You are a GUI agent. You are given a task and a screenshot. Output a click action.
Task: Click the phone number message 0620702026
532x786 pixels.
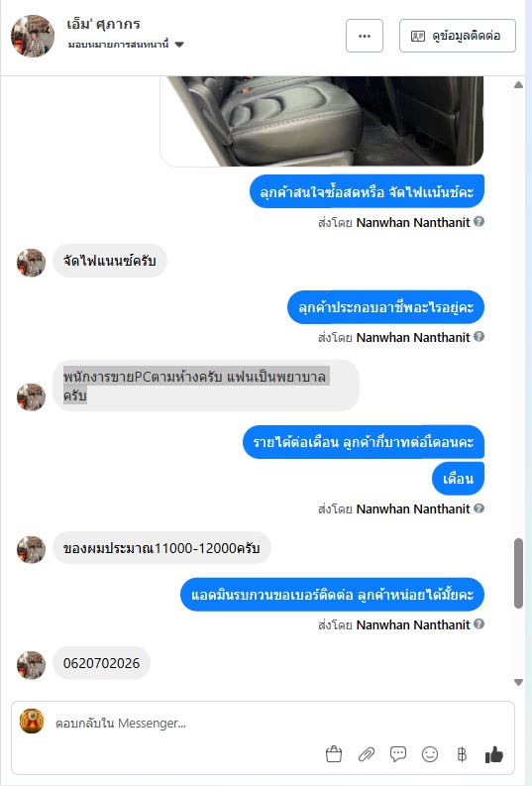pyautogui.click(x=102, y=663)
